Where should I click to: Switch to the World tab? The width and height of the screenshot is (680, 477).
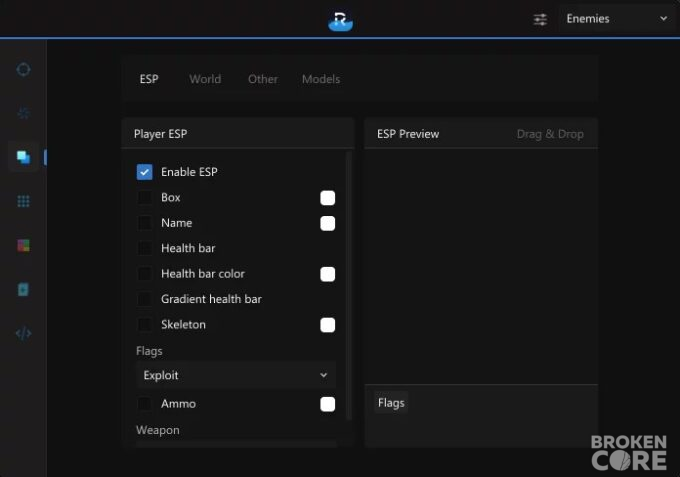coord(205,79)
